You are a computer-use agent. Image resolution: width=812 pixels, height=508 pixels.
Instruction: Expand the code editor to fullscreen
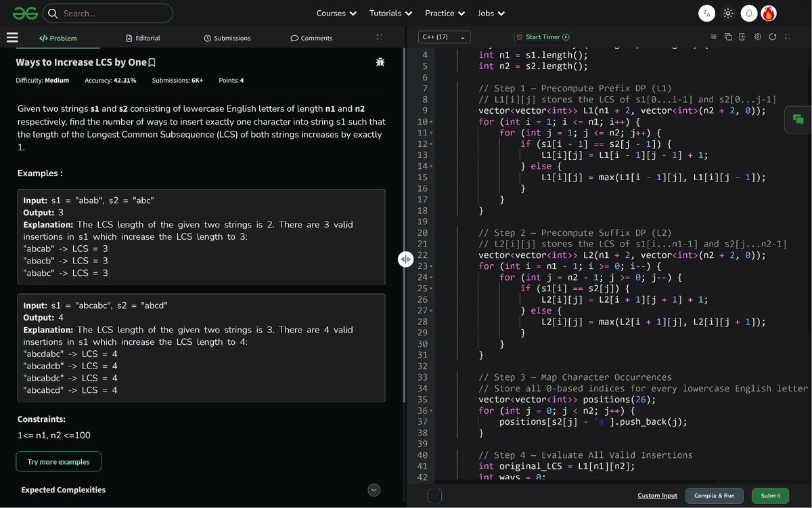[x=787, y=37]
